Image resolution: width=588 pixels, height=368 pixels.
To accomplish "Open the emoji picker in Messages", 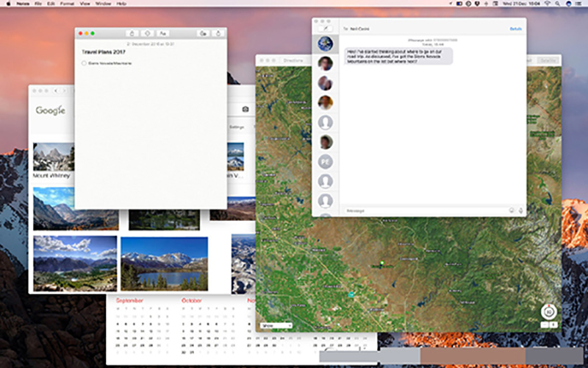I will 512,210.
